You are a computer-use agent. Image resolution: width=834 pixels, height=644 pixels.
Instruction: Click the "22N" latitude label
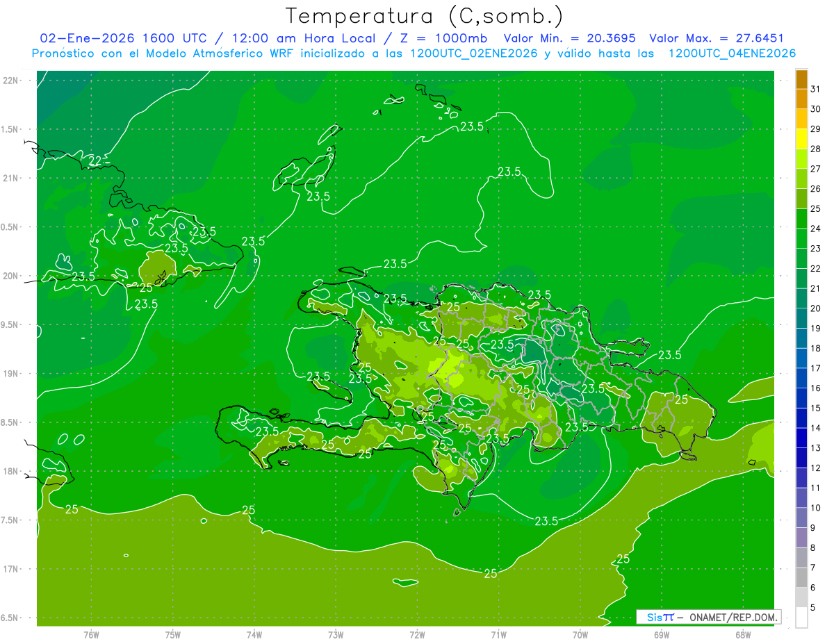[10, 81]
